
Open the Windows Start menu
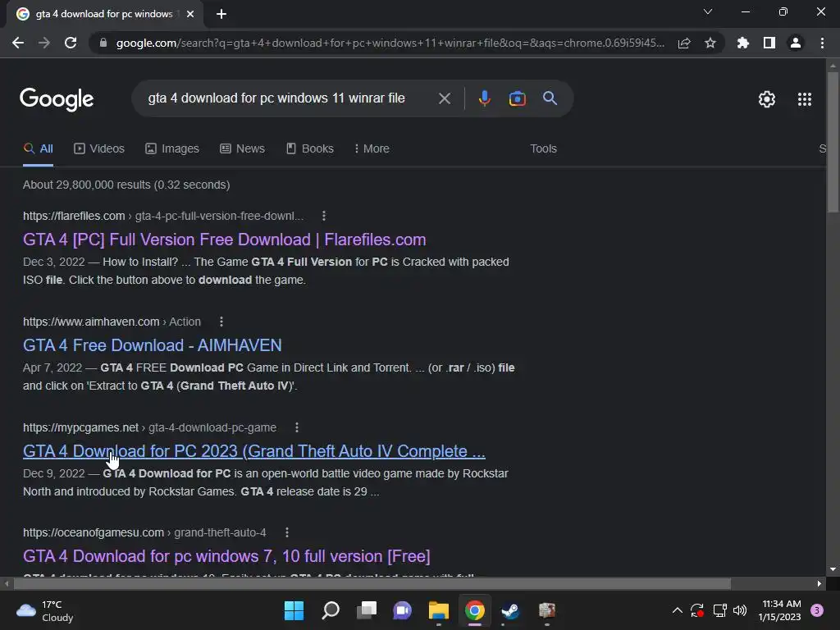tap(294, 610)
